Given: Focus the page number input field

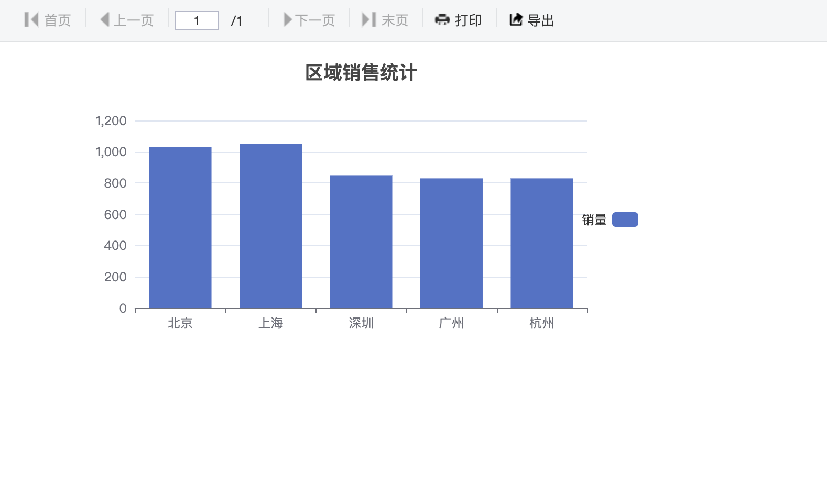Looking at the screenshot, I should (197, 20).
